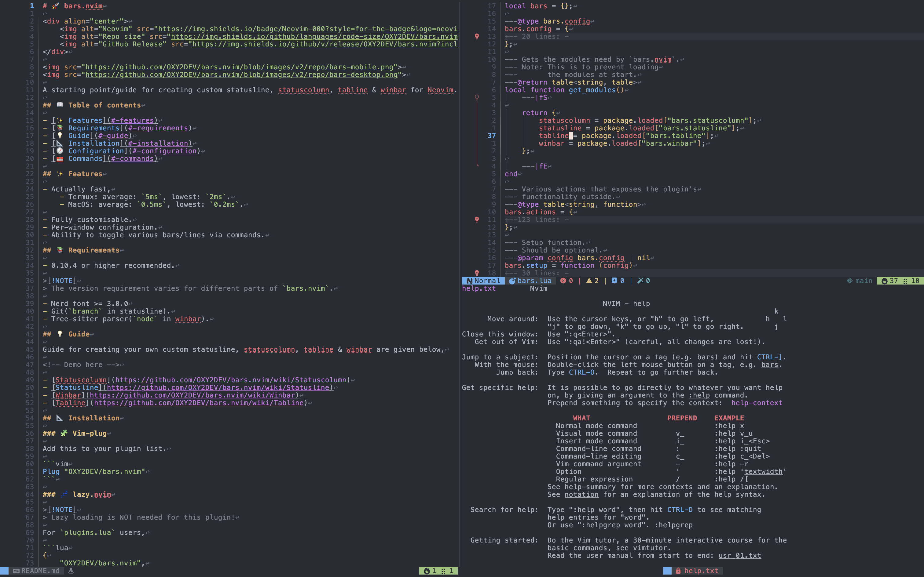
Task: Click the blue info diagnostics icon
Action: 614,281
